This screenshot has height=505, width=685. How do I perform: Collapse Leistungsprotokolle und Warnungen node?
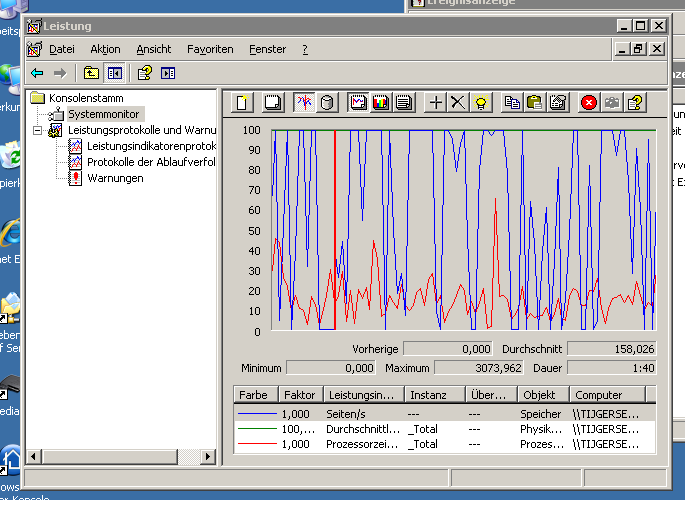(38, 130)
